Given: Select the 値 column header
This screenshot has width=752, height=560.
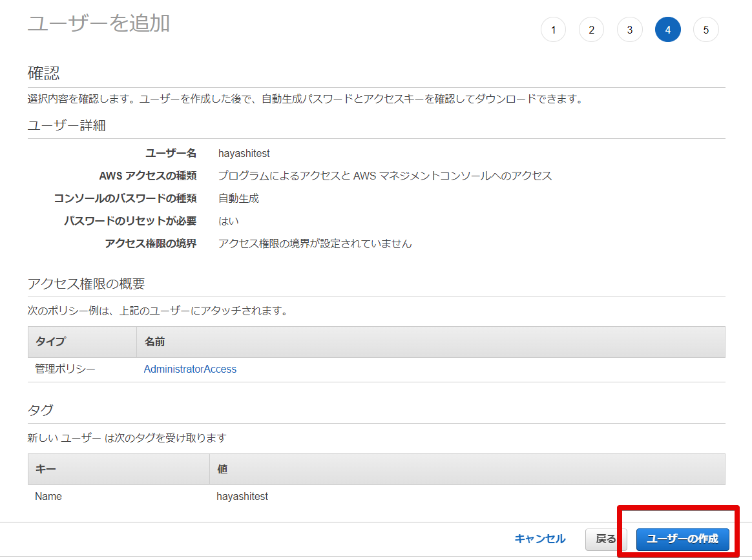Looking at the screenshot, I should coord(222,469).
